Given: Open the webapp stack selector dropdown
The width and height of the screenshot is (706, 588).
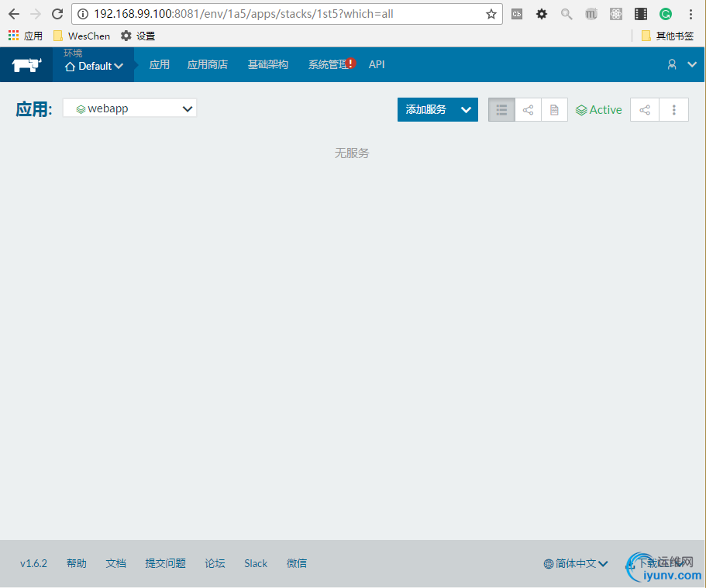Looking at the screenshot, I should pos(129,108).
